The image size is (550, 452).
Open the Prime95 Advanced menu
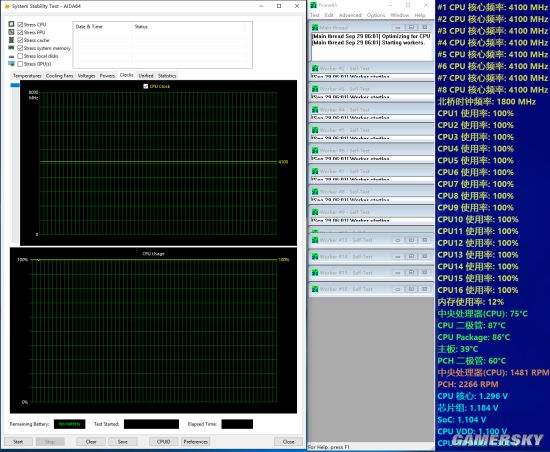(350, 15)
